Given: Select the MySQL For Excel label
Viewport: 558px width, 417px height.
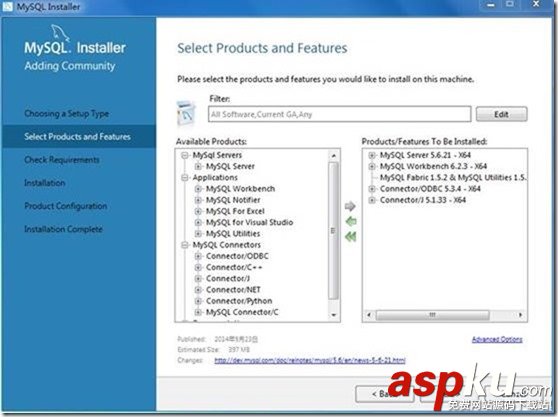Looking at the screenshot, I should click(x=235, y=211).
